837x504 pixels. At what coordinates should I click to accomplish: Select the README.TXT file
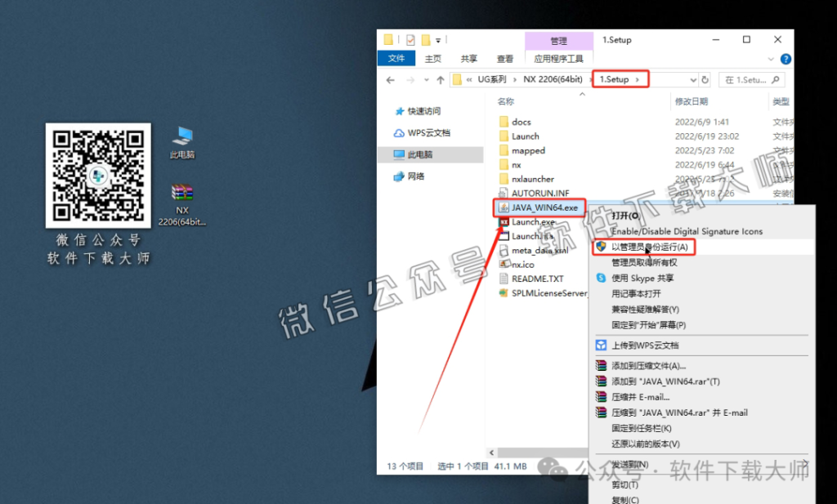(x=537, y=279)
